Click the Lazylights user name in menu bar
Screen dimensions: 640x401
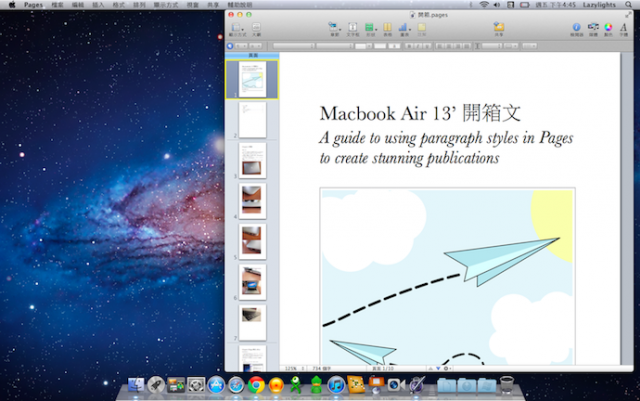(x=599, y=4)
